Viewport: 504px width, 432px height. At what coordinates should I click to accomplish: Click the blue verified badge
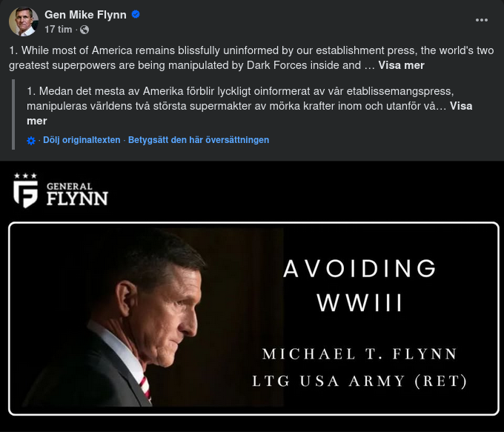coord(136,15)
